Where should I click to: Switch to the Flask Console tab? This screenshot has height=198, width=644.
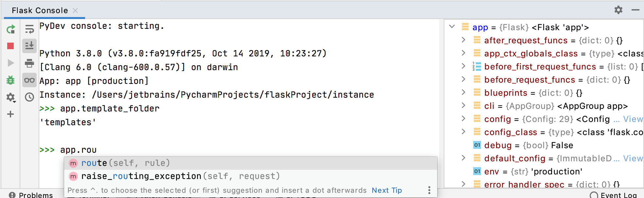pos(39,10)
